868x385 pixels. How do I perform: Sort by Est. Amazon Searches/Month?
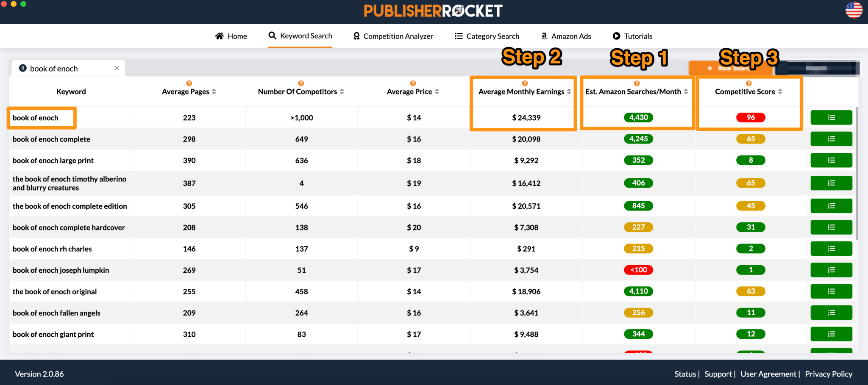[x=686, y=92]
